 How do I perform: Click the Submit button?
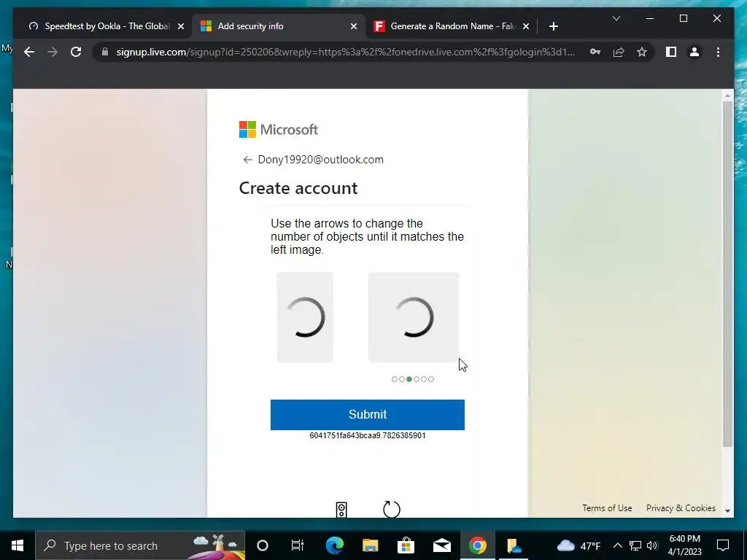(368, 414)
